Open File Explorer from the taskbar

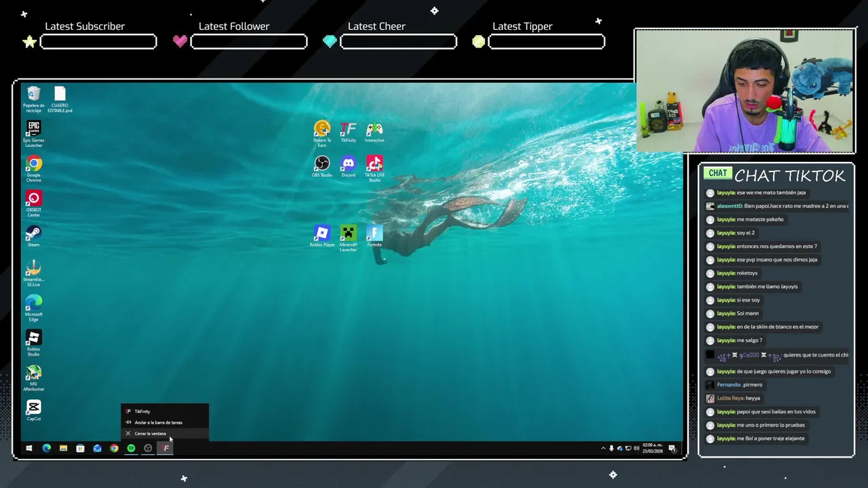pyautogui.click(x=63, y=448)
